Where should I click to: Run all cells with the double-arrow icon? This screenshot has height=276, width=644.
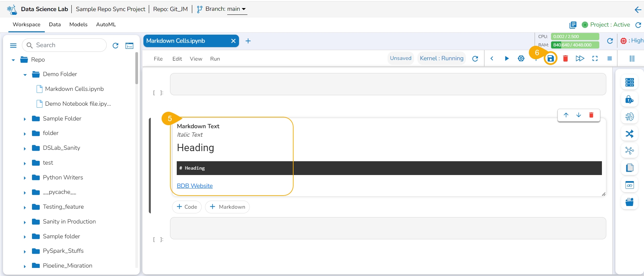point(580,59)
